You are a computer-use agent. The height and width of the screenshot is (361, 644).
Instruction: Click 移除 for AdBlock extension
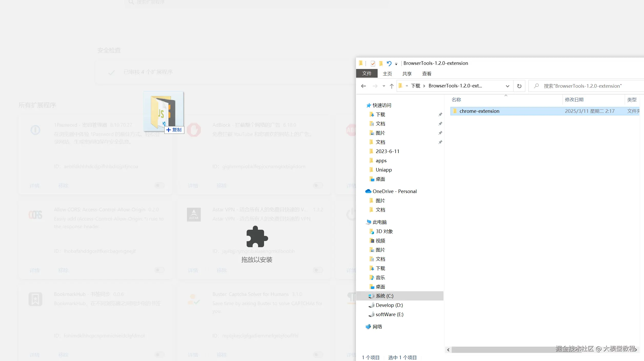(x=222, y=186)
